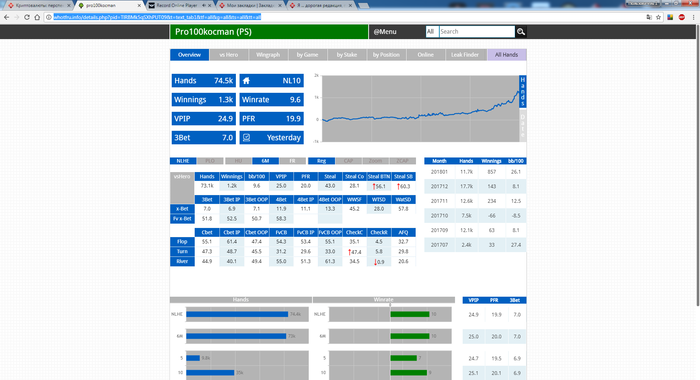Click the 201710 month row

[475, 216]
